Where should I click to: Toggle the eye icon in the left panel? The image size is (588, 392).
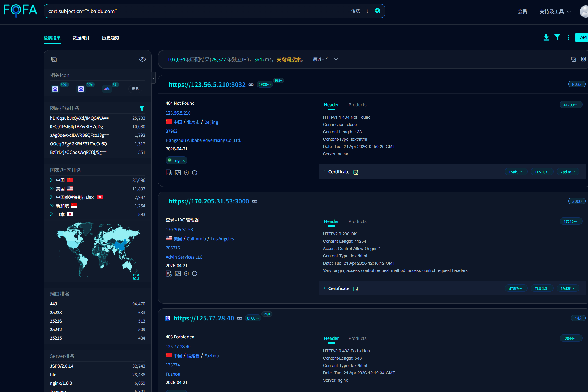click(x=142, y=59)
